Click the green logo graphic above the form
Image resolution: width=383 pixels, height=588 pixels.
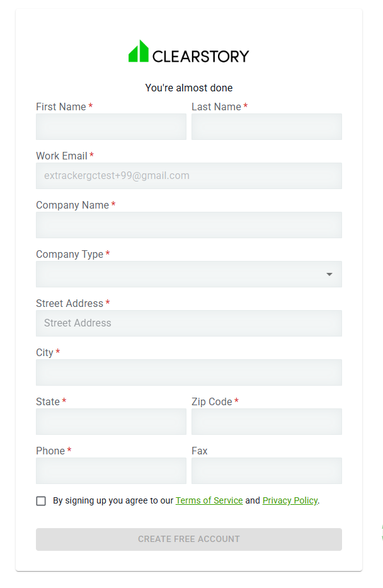coord(138,54)
